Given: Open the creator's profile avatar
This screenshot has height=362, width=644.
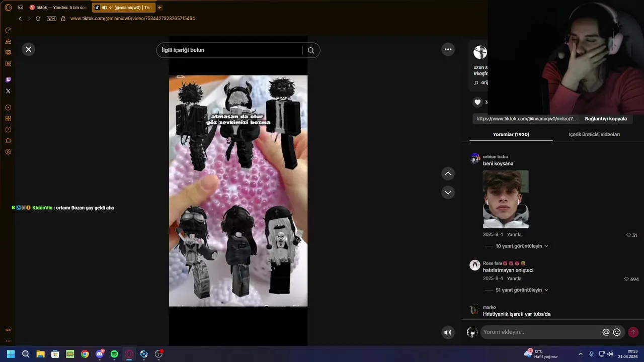Looking at the screenshot, I should click(x=480, y=52).
